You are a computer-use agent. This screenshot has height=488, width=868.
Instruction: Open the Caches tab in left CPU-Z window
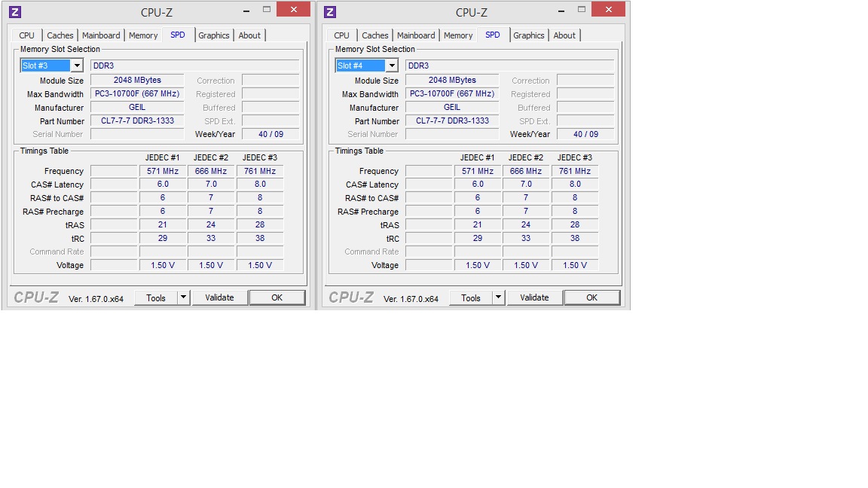coord(60,35)
